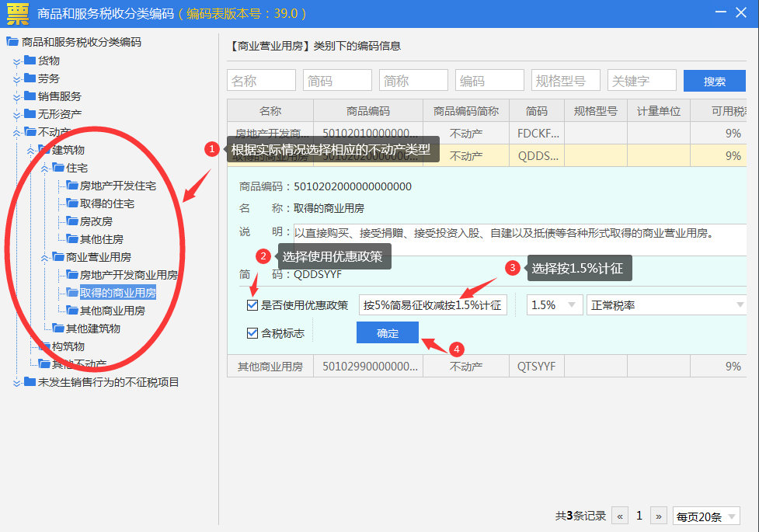Go to next page with » button
Screen dimensions: 759x532
658,516
